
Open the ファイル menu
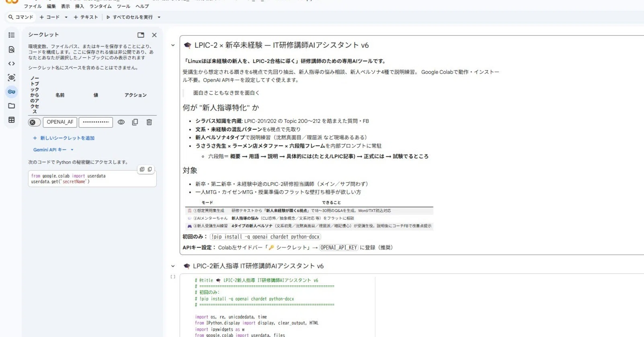point(33,6)
